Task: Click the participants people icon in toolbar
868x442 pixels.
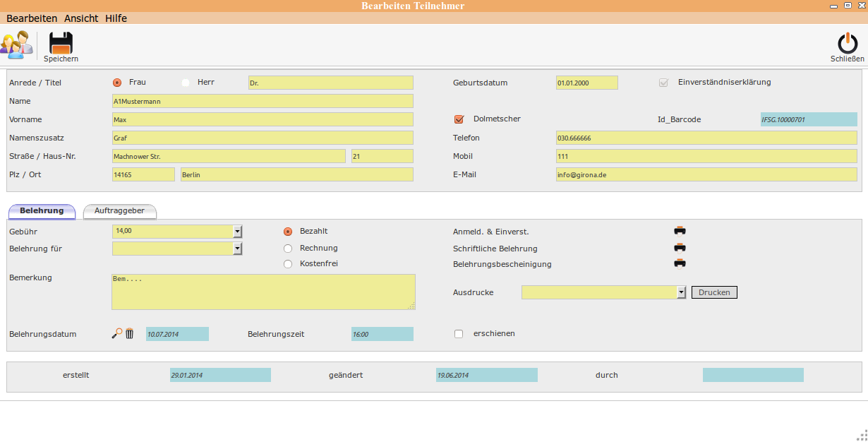Action: click(x=16, y=44)
